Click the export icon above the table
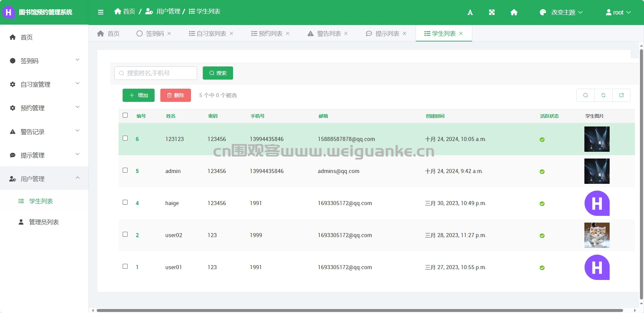The height and width of the screenshot is (313, 644). point(621,95)
